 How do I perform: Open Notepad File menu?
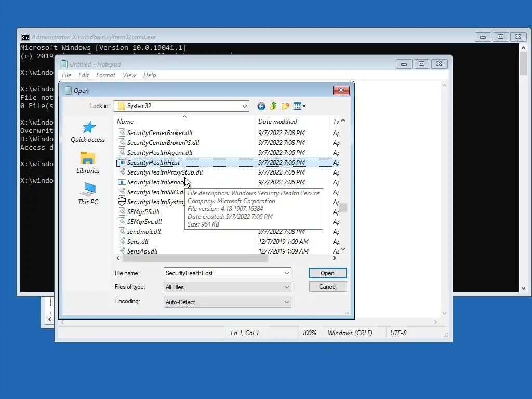tap(66, 75)
